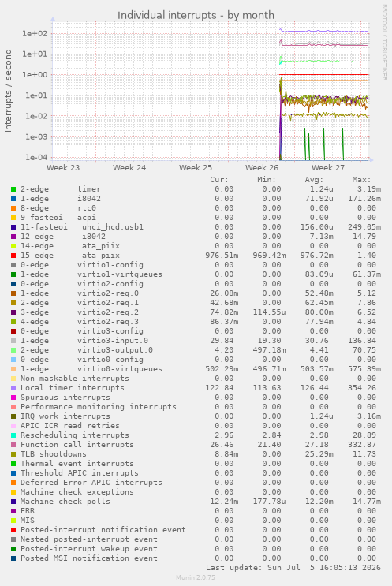
Task: Click the 11-fasteoi uhci_hcd:usb1 legend entry
Action: (82, 227)
